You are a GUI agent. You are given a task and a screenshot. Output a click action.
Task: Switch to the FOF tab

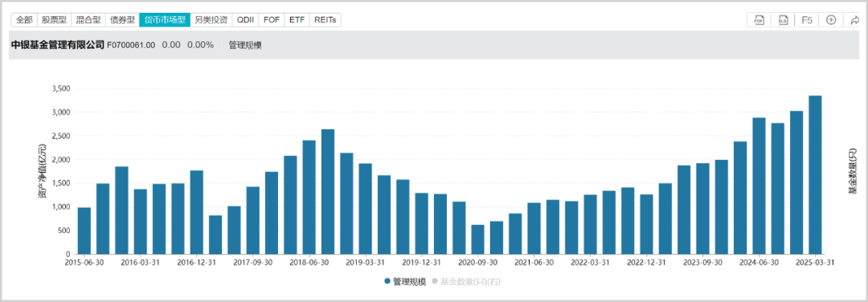tap(272, 20)
